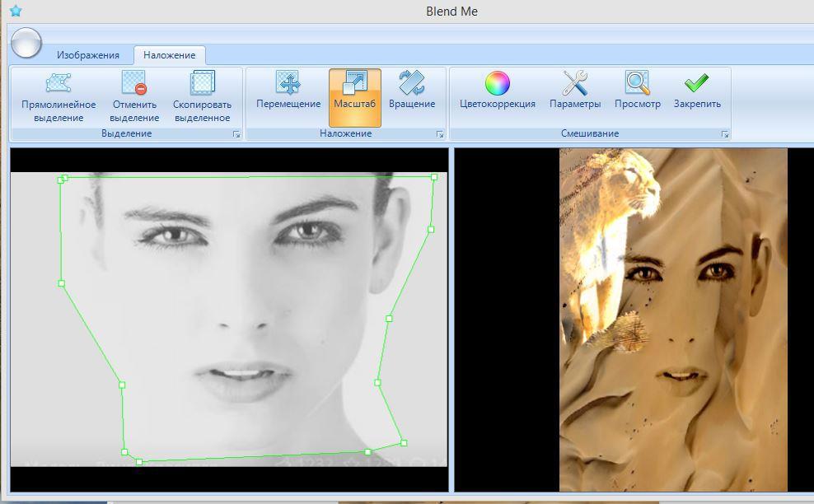Select the Наложение ribbon tab
The width and height of the screenshot is (814, 504).
point(169,55)
